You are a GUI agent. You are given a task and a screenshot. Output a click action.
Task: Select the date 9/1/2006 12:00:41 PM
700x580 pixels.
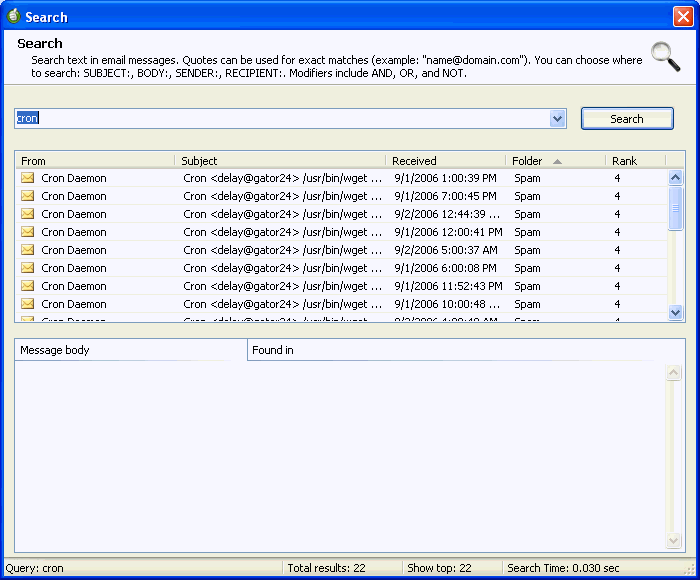click(x=448, y=232)
